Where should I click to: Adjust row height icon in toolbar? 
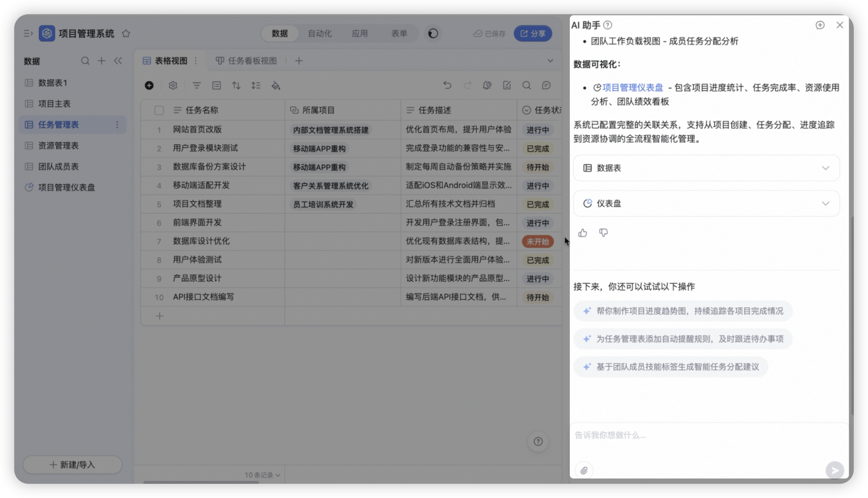[x=256, y=85]
